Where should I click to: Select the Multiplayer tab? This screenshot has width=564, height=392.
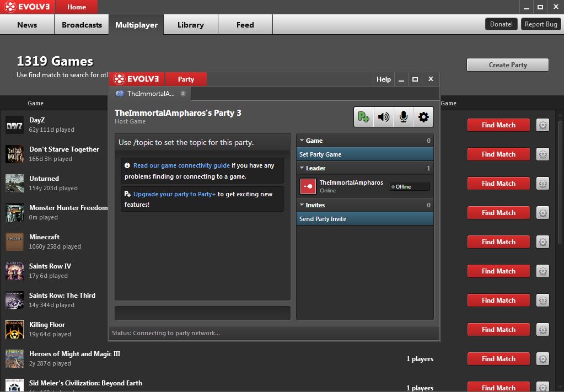pyautogui.click(x=136, y=25)
